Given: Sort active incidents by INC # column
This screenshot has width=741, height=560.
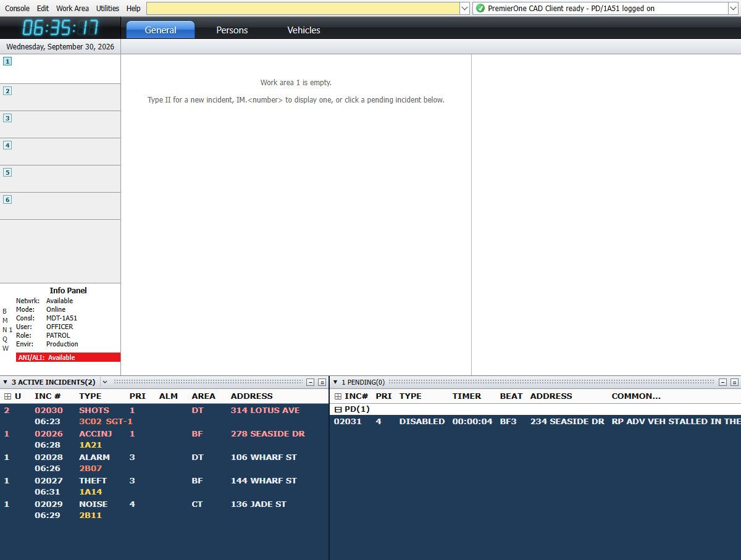Looking at the screenshot, I should point(48,396).
